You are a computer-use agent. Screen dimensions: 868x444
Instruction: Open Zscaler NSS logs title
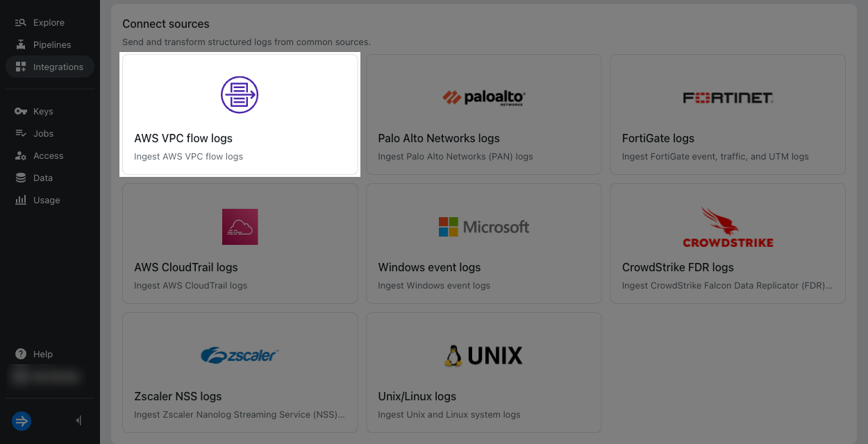178,396
